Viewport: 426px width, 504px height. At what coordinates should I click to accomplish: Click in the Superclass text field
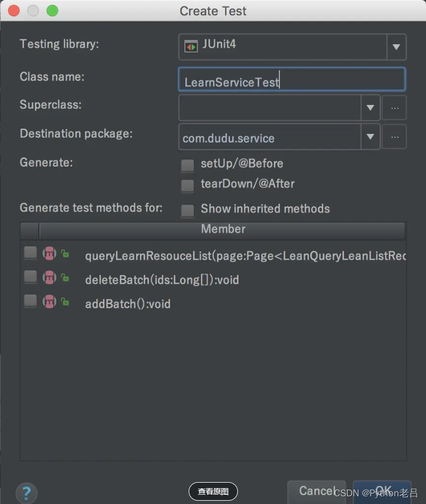coord(270,108)
